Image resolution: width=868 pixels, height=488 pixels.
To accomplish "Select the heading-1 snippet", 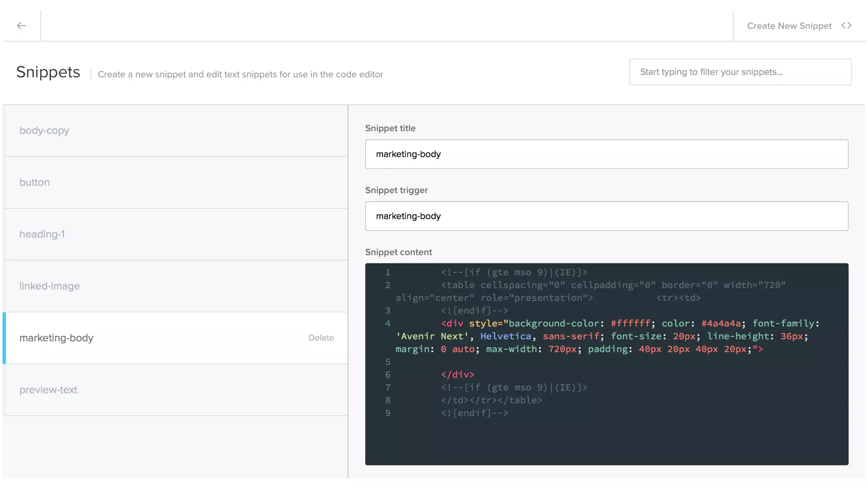I will 42,234.
